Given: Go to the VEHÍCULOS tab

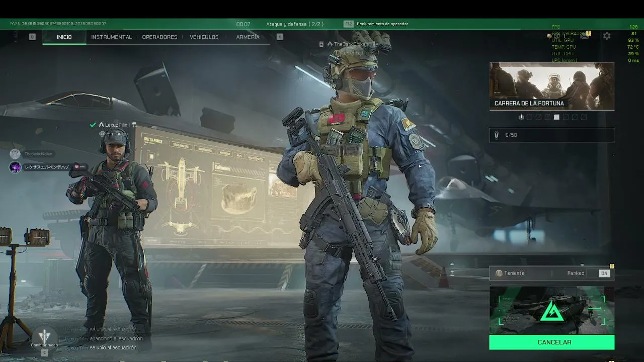Looking at the screenshot, I should [204, 37].
